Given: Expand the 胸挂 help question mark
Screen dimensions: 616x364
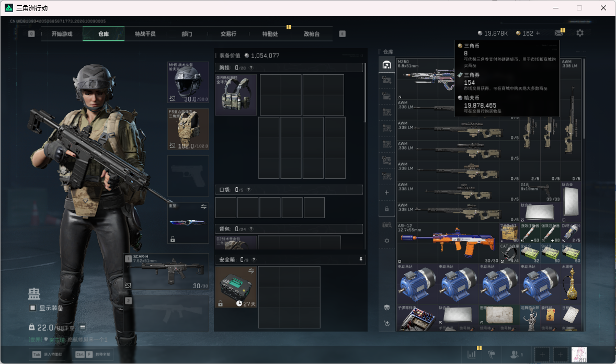Looking at the screenshot, I should tap(251, 68).
